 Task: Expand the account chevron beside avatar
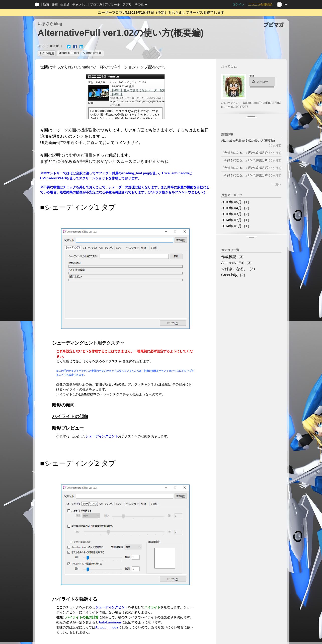(x=286, y=5)
